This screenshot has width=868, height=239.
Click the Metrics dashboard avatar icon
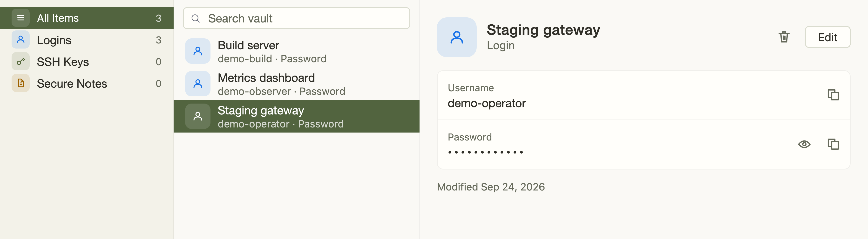pos(198,84)
